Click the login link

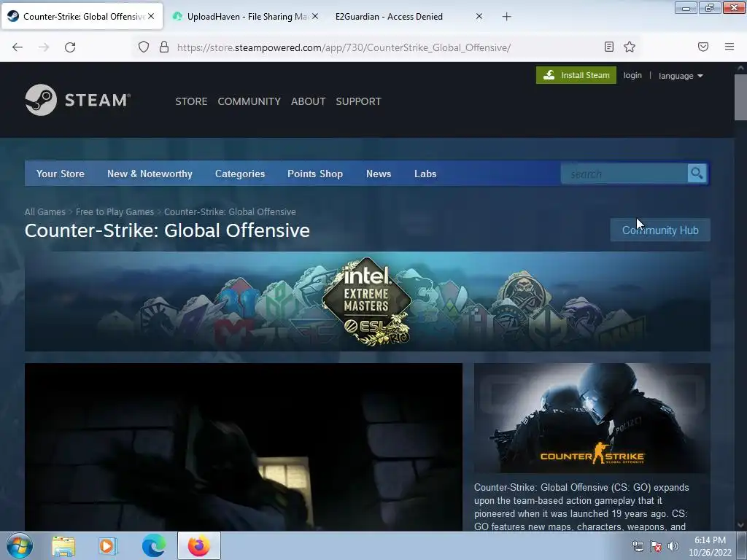632,75
